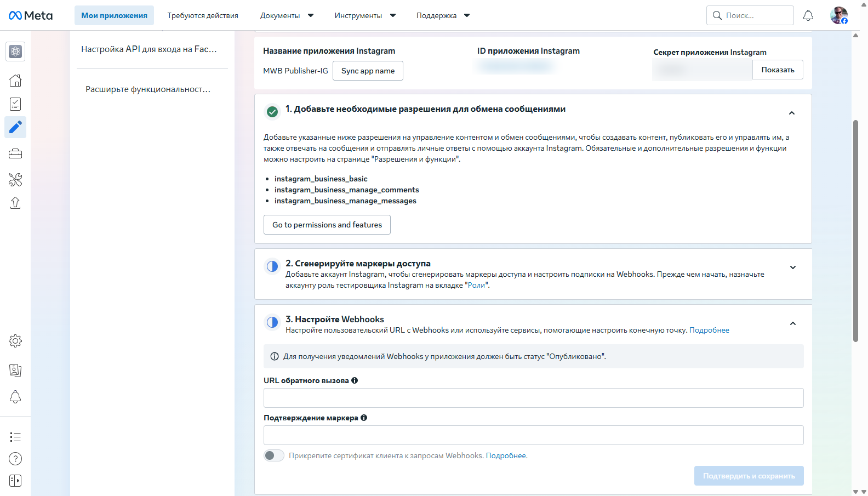Click Подтвердить и сохранить button
Screen dimensions: 868x496
pyautogui.click(x=749, y=476)
